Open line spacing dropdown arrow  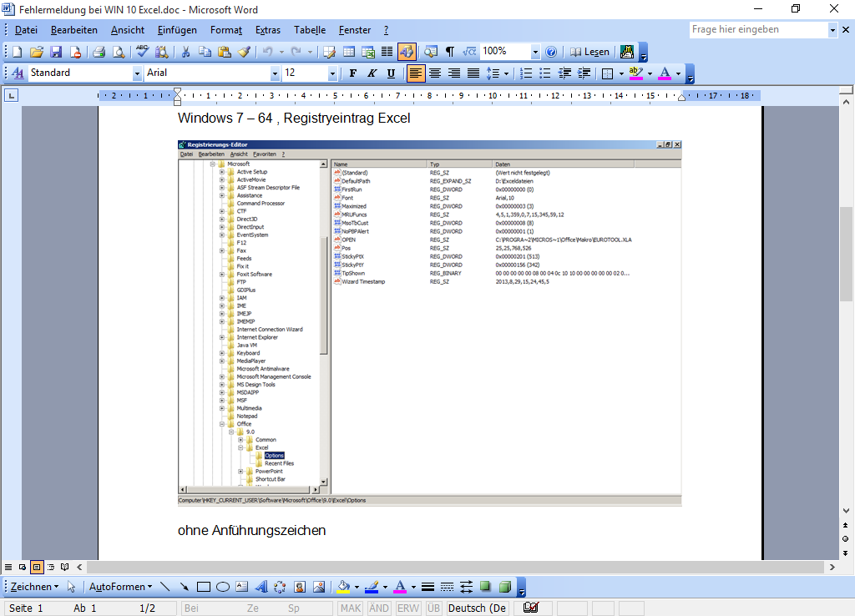point(507,73)
